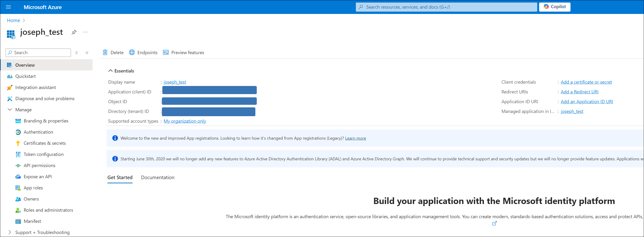Pin joseph_test to dashboard

(74, 32)
